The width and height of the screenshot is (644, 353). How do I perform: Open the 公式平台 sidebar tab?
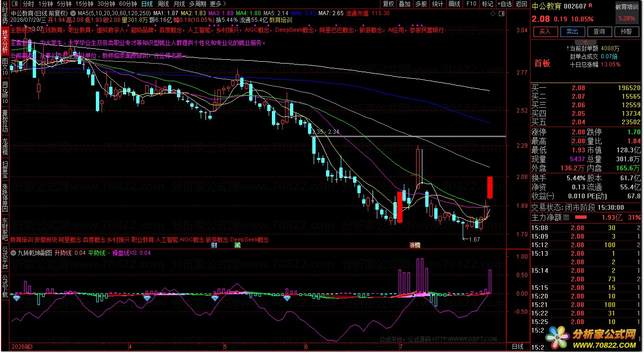click(x=5, y=257)
